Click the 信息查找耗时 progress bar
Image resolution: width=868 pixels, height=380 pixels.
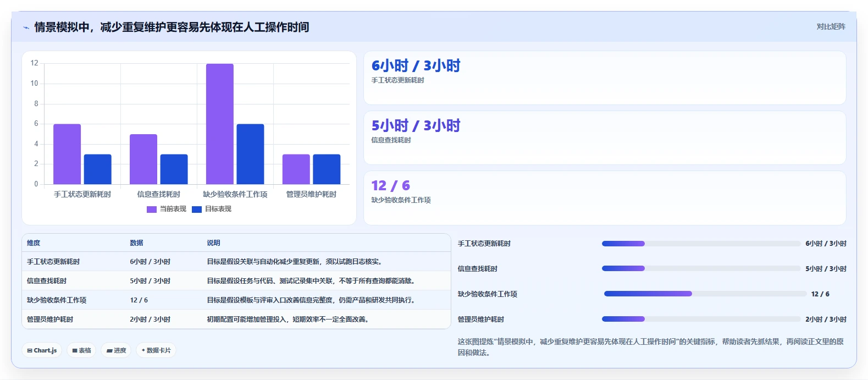point(701,269)
